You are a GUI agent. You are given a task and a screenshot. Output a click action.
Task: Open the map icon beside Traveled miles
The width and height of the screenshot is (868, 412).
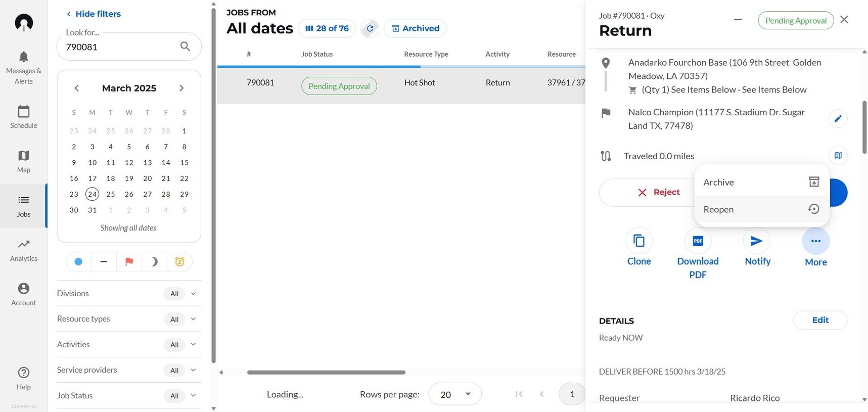[838, 156]
